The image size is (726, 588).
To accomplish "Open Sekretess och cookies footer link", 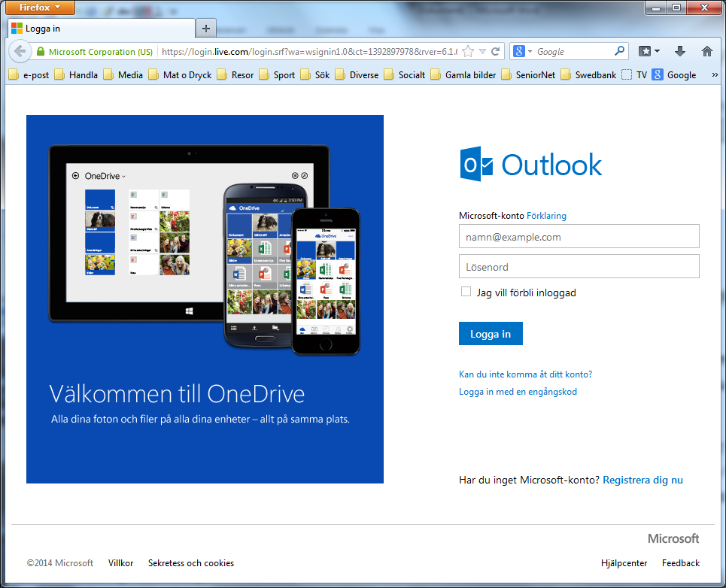I will tap(191, 563).
